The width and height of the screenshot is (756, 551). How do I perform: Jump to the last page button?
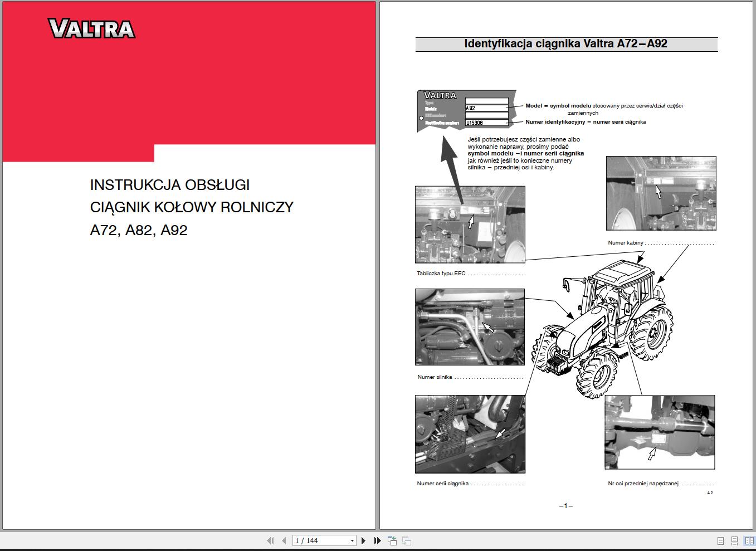(x=377, y=540)
